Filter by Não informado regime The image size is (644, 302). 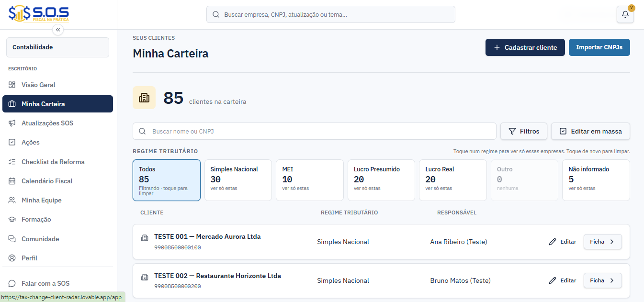[x=596, y=180]
